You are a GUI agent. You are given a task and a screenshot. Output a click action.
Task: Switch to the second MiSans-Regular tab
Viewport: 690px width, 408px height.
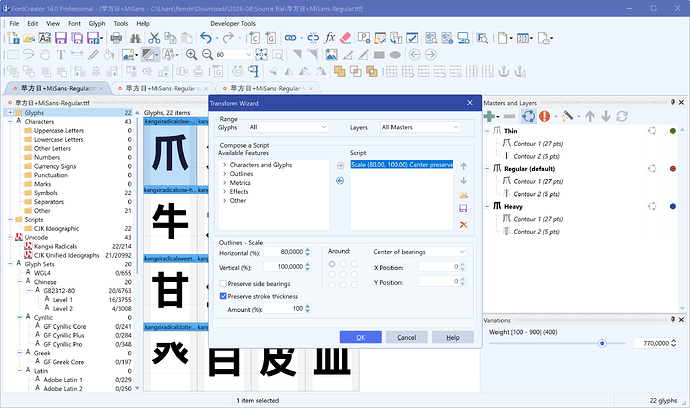(162, 88)
